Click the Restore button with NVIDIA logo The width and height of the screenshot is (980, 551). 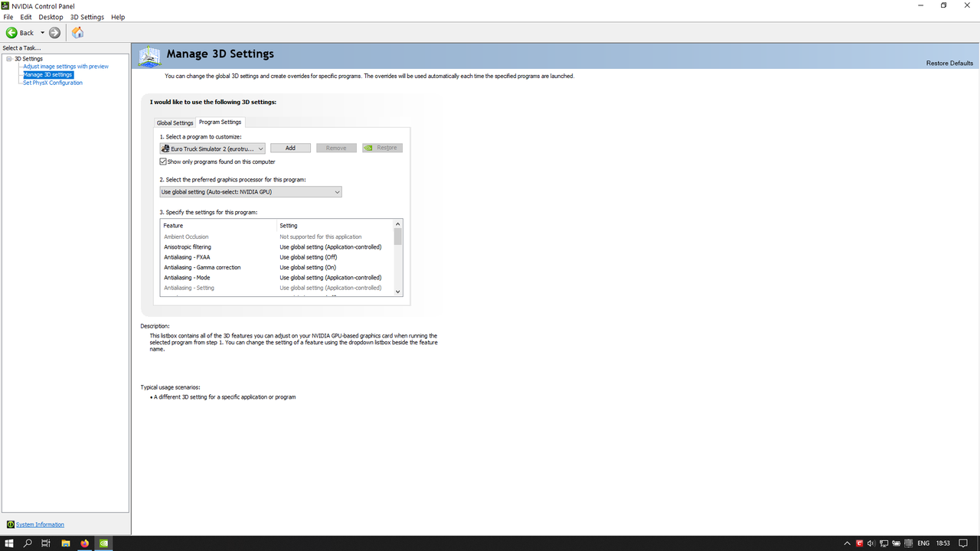(x=382, y=148)
